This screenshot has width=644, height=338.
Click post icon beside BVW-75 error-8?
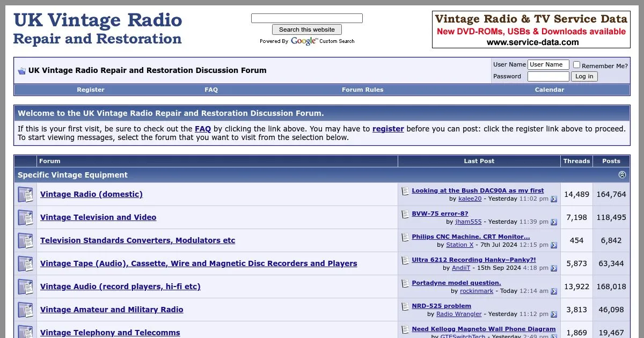click(405, 214)
